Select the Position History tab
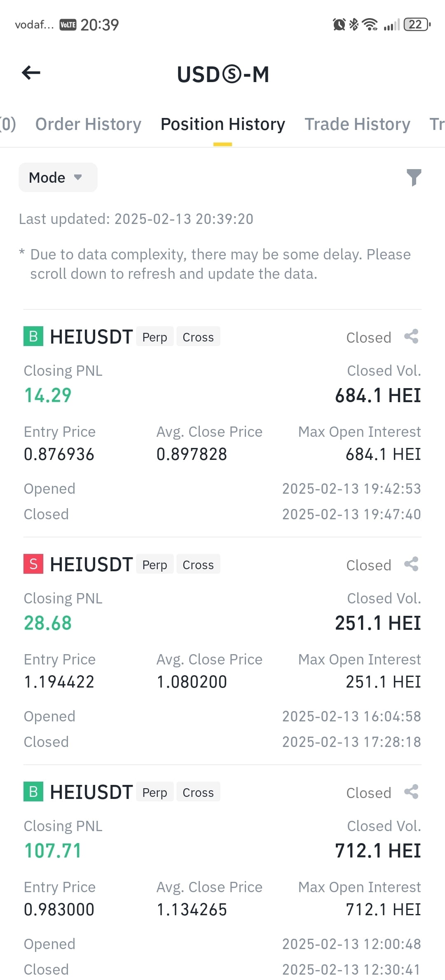The height and width of the screenshot is (980, 445). pos(223,124)
